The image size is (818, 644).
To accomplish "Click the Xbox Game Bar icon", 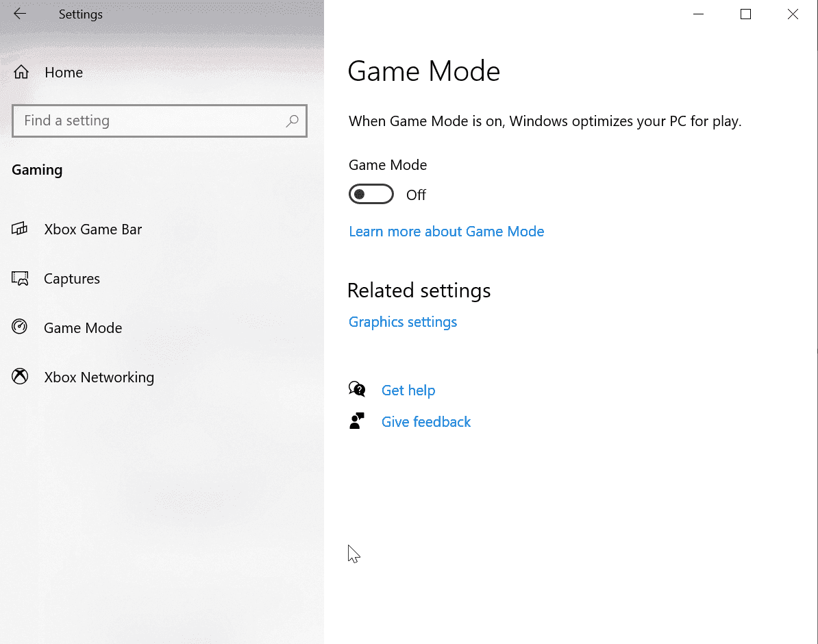I will (x=20, y=229).
